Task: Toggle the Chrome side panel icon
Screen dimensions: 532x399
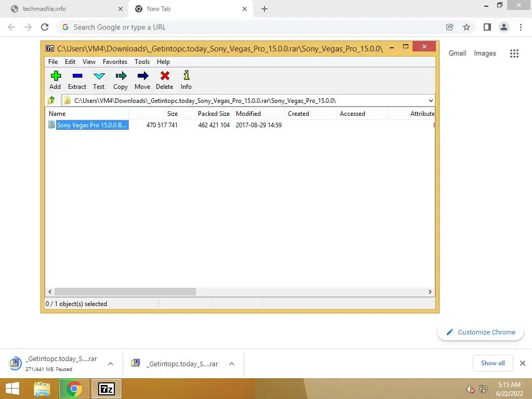Action: (487, 27)
